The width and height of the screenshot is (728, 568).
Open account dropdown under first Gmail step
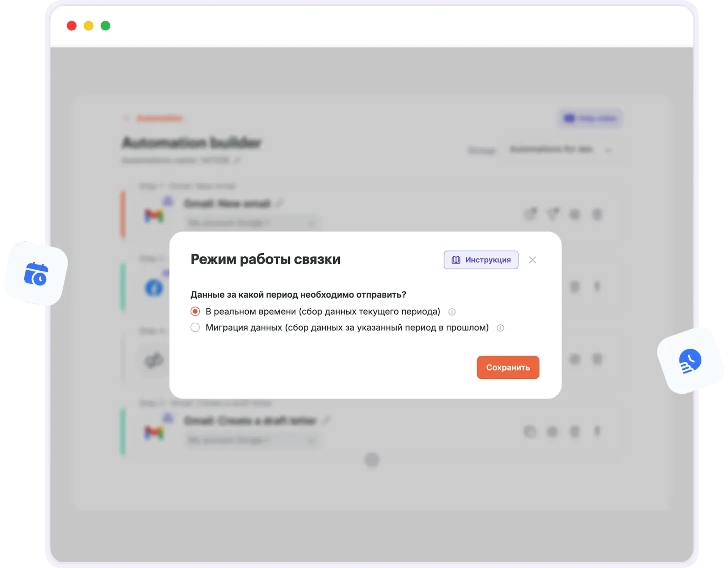[251, 223]
